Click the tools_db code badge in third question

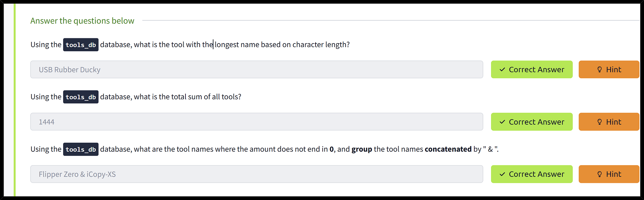click(x=81, y=149)
